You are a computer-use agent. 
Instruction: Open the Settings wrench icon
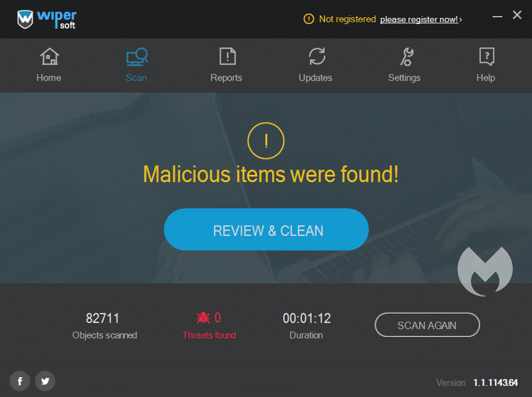406,57
